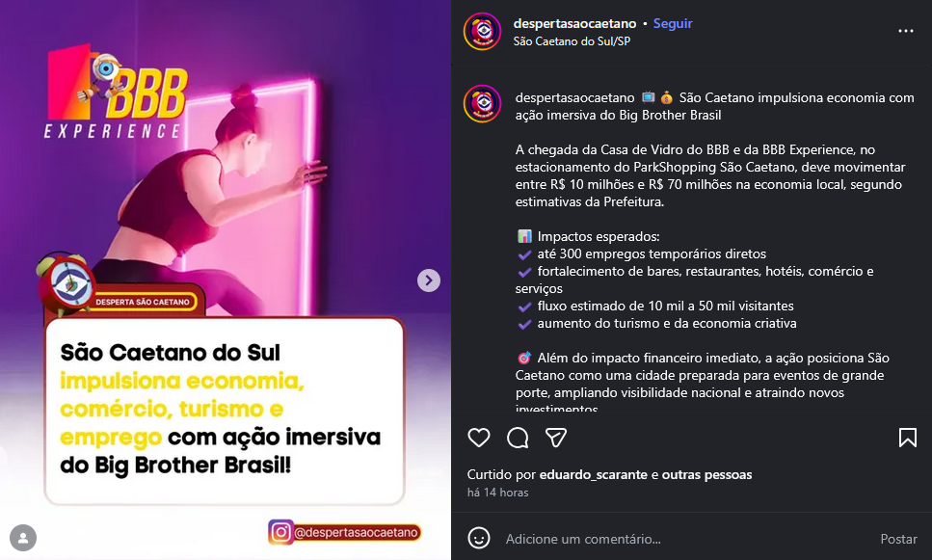
Task: View tagged people icon on image
Action: [23, 538]
